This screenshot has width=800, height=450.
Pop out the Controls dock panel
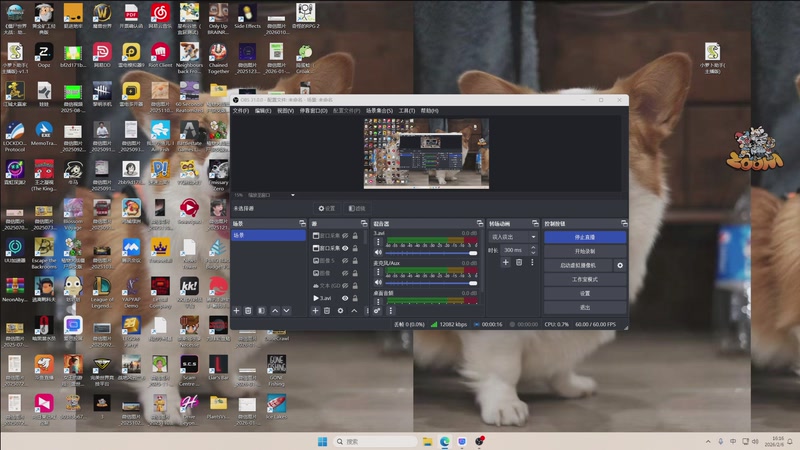(x=624, y=223)
